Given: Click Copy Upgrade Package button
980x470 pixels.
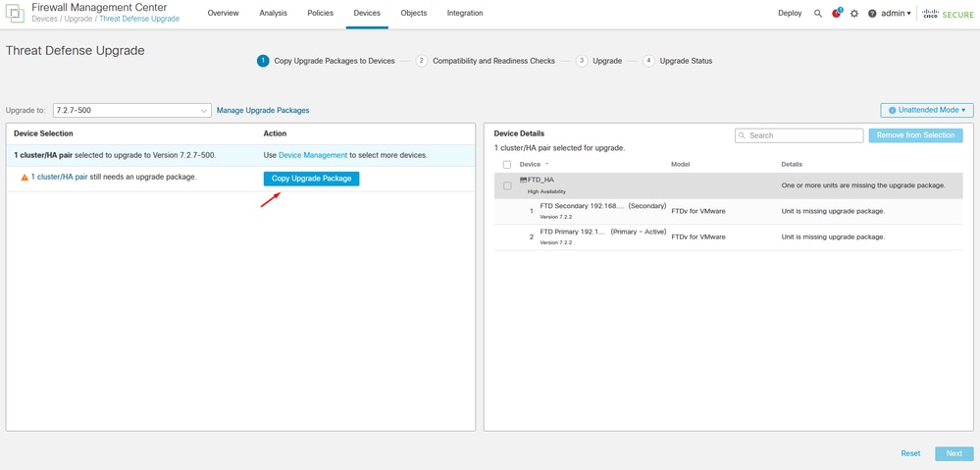Looking at the screenshot, I should pyautogui.click(x=311, y=179).
